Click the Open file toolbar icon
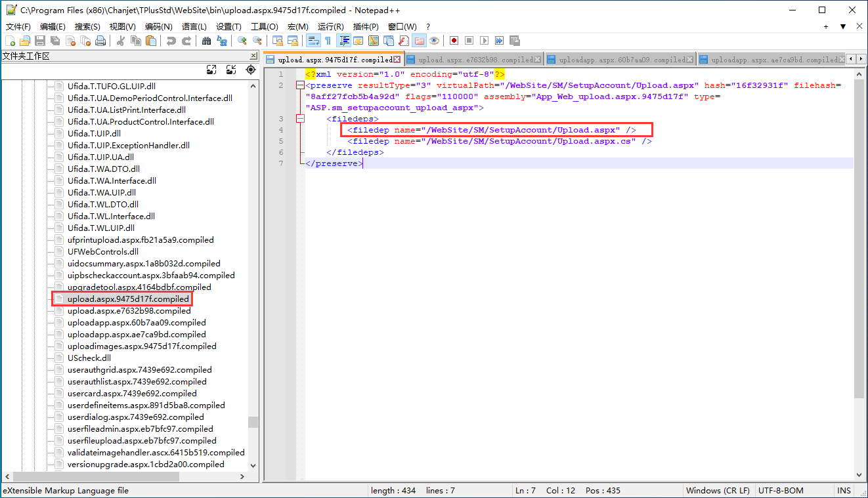 point(25,41)
